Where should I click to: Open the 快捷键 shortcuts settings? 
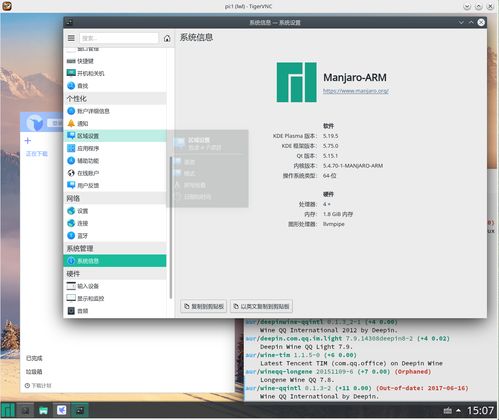point(115,61)
